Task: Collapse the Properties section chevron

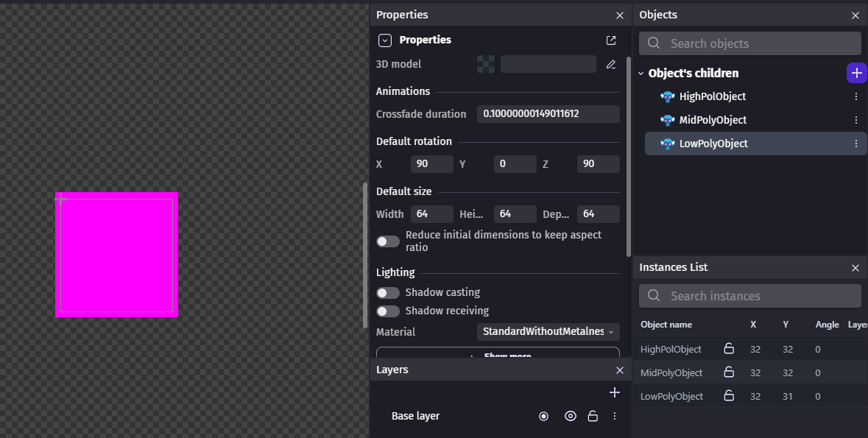Action: click(x=384, y=40)
